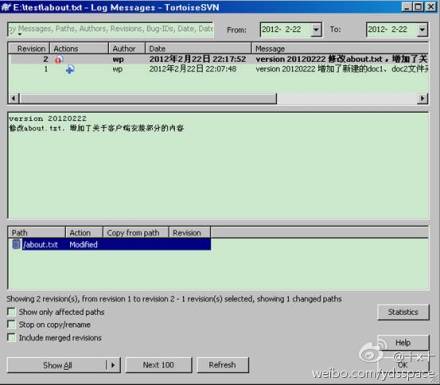The width and height of the screenshot is (440, 385).
Task: Click the date 2012年2月22日 22:07:48
Action: [x=193, y=69]
